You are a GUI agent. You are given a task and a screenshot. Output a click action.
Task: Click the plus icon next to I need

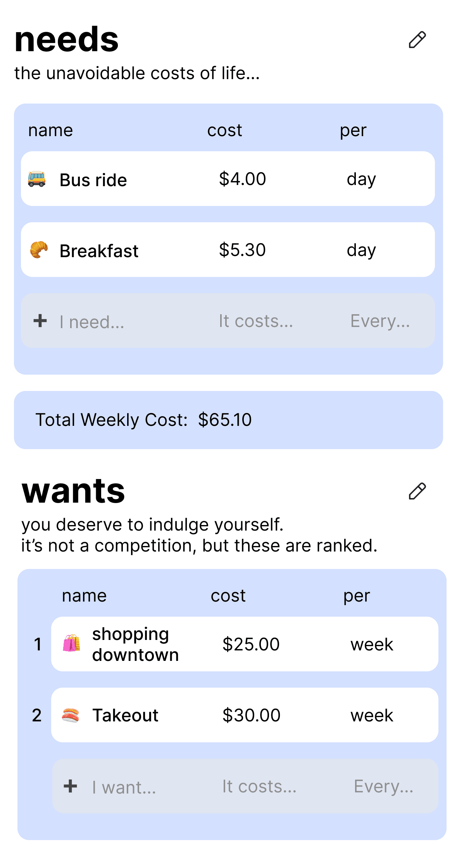pyautogui.click(x=40, y=321)
